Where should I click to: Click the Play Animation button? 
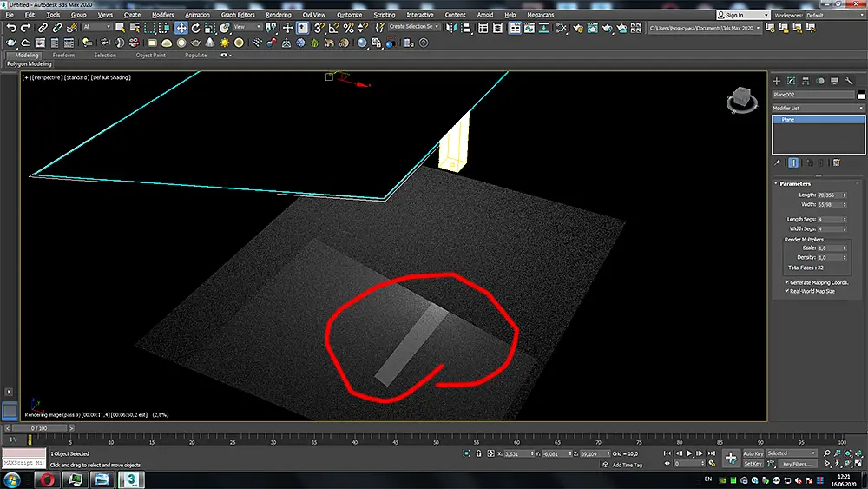coord(689,453)
